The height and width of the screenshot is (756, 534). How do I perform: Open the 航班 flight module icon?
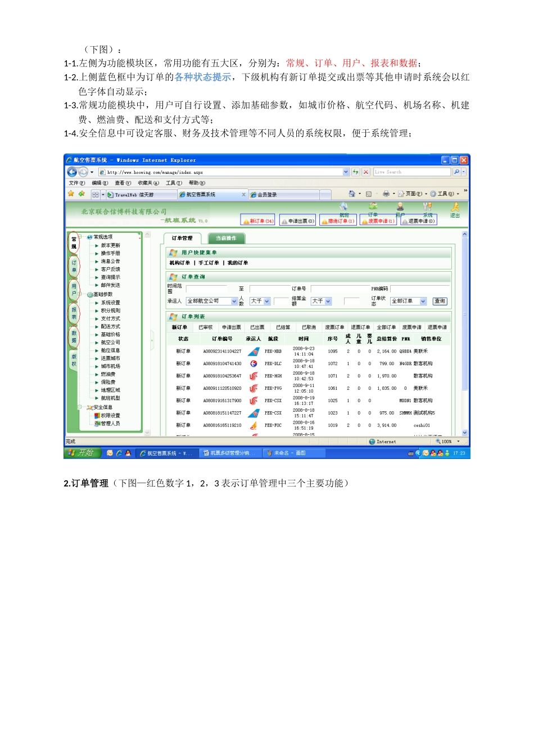click(343, 208)
